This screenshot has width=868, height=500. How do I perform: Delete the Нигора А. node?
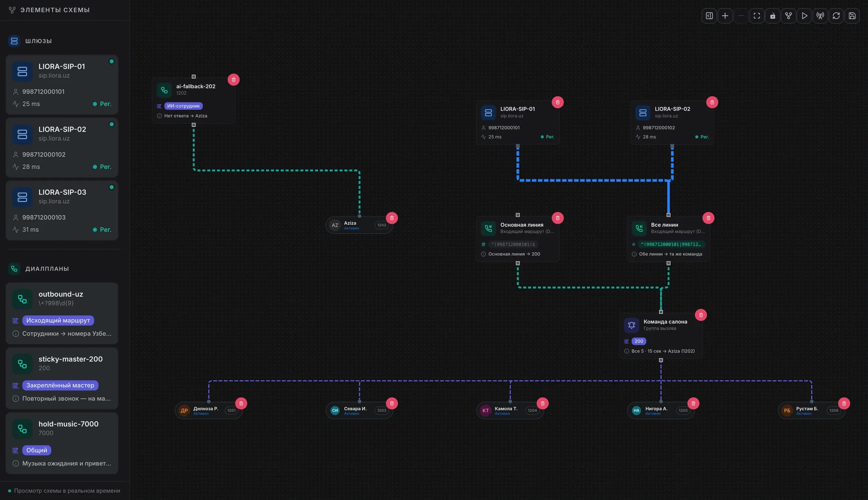click(x=693, y=403)
